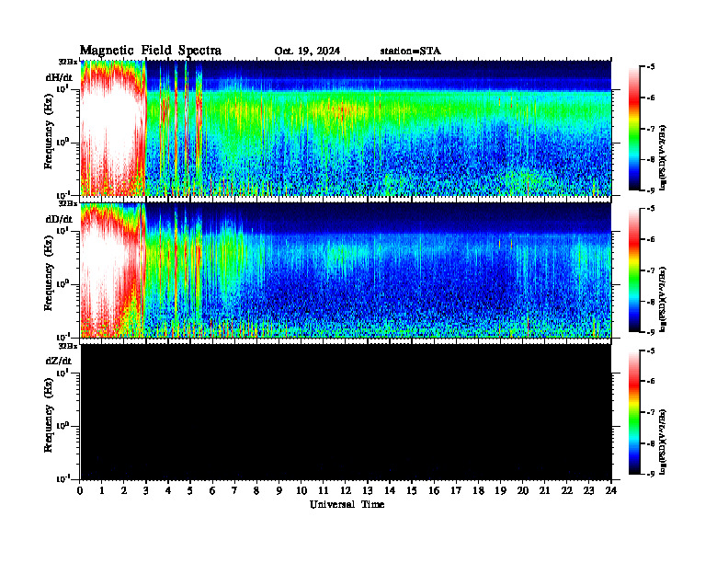Click hour 11 on the Universal Time axis
This screenshot has width=728, height=563.
(324, 490)
